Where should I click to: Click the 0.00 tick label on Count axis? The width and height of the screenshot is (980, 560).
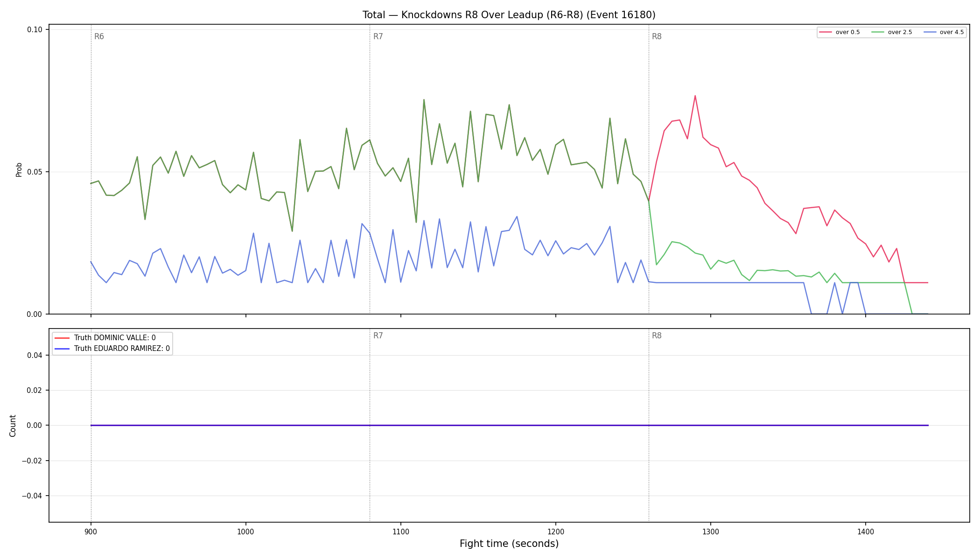(x=35, y=425)
